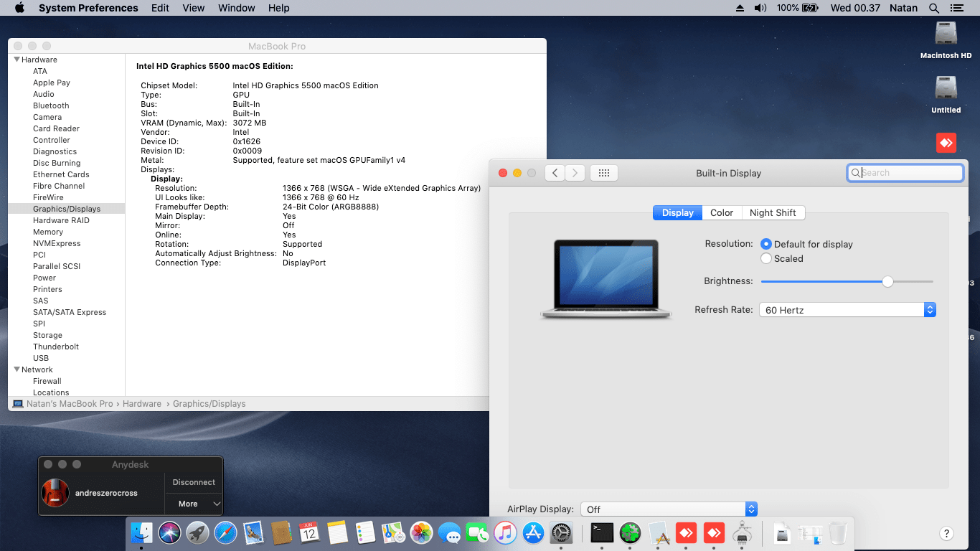Open iTunes music icon in Dock
The image size is (980, 551).
(x=505, y=532)
